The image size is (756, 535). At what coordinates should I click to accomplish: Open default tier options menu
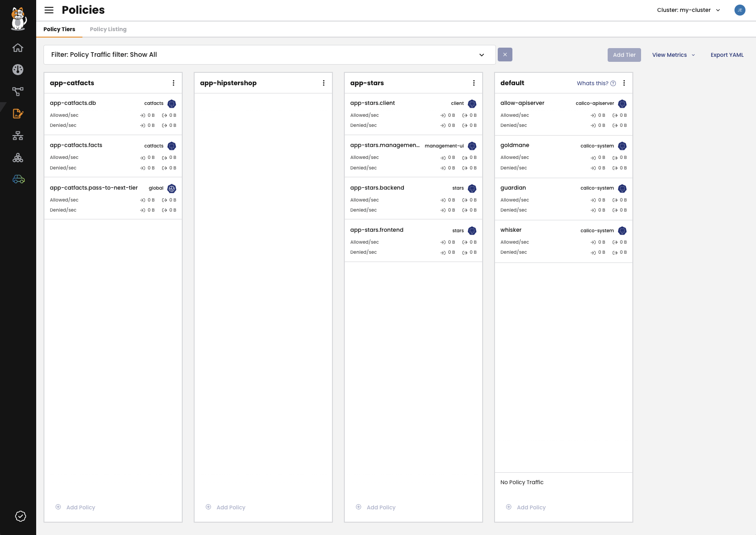[624, 83]
